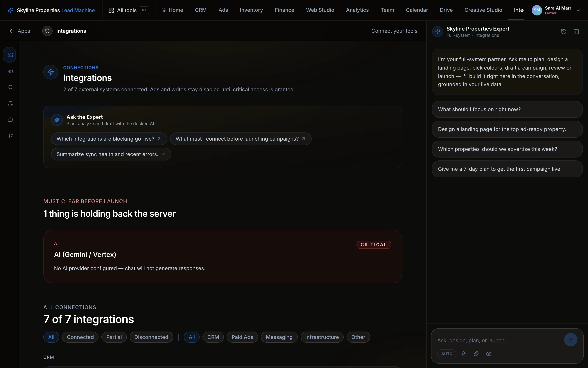Filter by Infrastructure category
This screenshot has width=588, height=368.
322,337
